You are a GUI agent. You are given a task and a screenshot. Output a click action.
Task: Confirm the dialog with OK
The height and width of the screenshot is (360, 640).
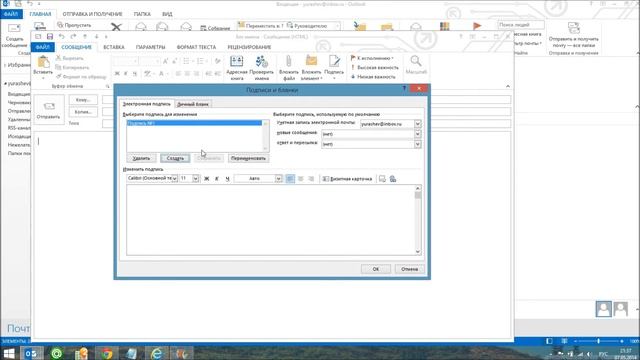pyautogui.click(x=376, y=269)
